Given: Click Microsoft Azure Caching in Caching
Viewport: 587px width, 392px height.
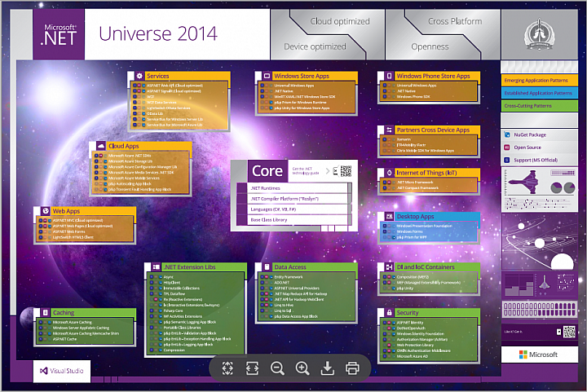Looking at the screenshot, I should coord(72,322).
